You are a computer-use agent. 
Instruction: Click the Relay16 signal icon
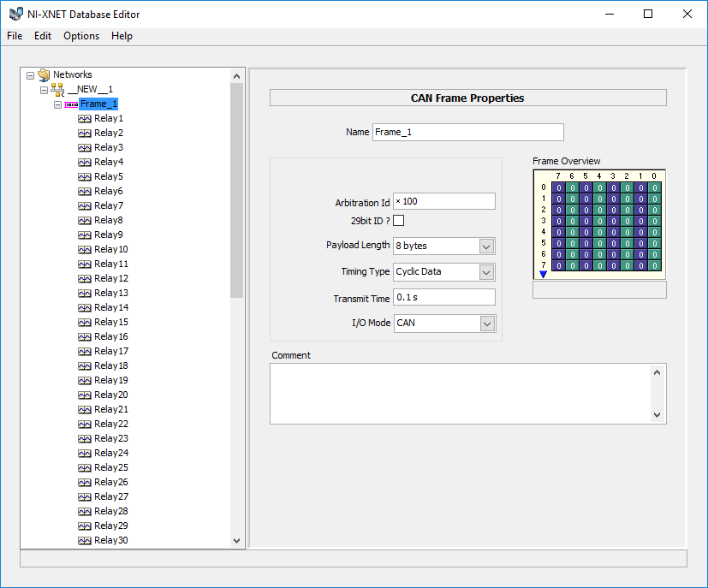tap(85, 336)
